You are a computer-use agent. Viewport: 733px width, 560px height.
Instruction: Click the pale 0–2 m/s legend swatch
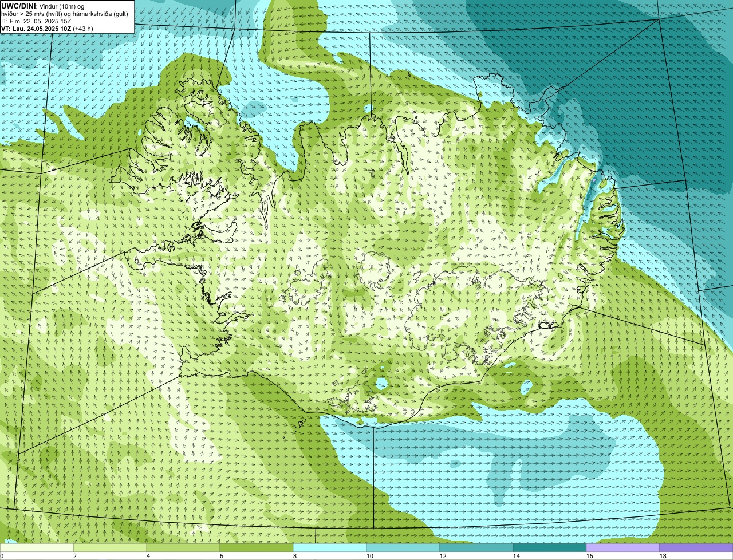pos(37,548)
